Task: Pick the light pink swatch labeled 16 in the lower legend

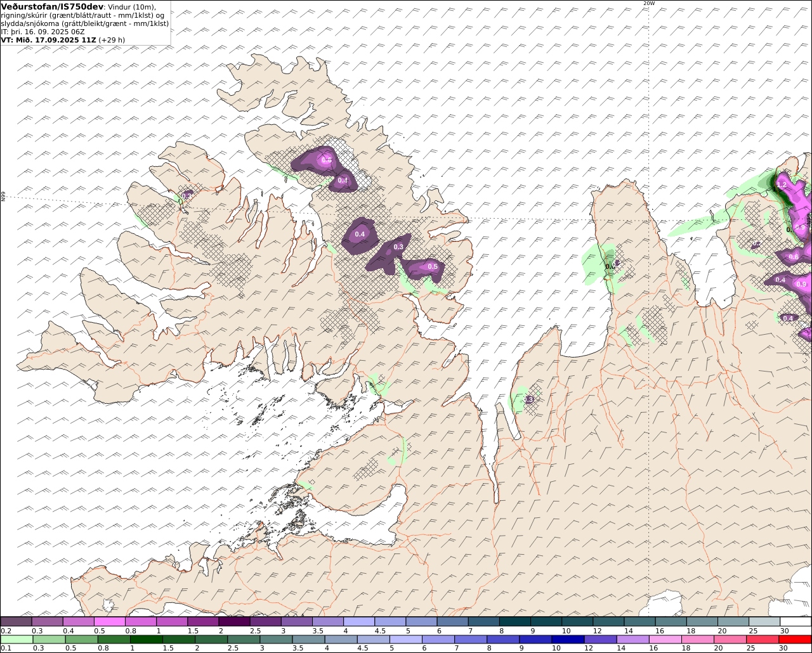Action: pyautogui.click(x=665, y=639)
